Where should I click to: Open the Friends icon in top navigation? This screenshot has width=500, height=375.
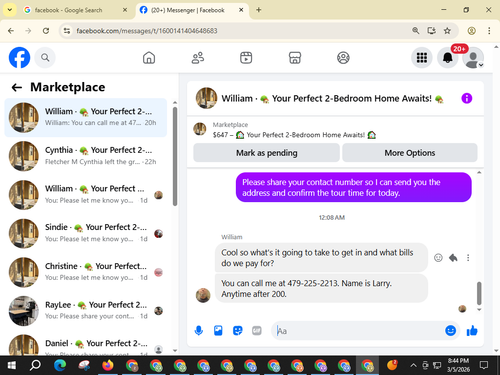198,58
